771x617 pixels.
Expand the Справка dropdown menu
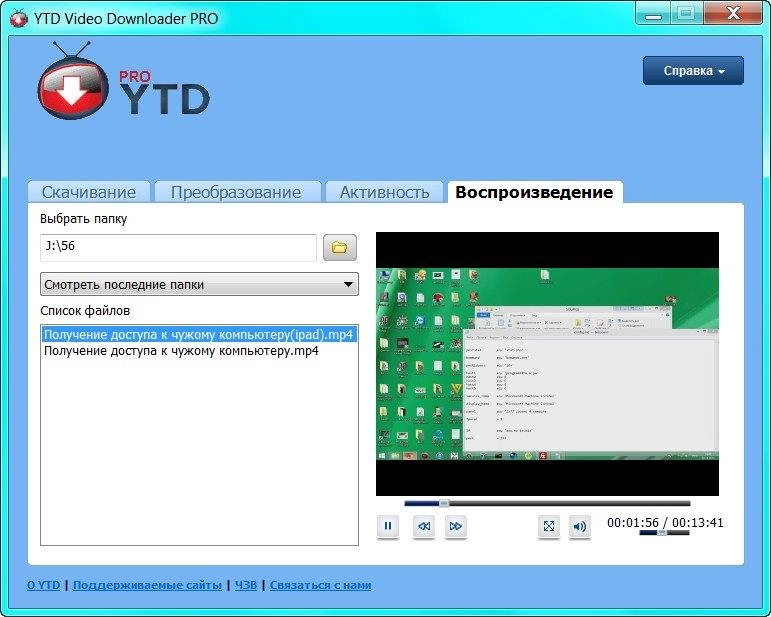click(x=693, y=71)
